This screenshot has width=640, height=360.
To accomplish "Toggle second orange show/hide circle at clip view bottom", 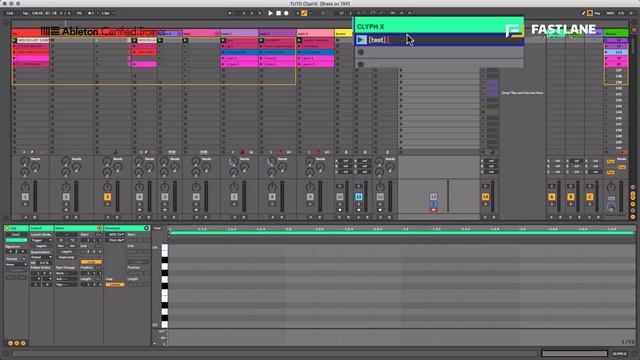I will [17, 343].
